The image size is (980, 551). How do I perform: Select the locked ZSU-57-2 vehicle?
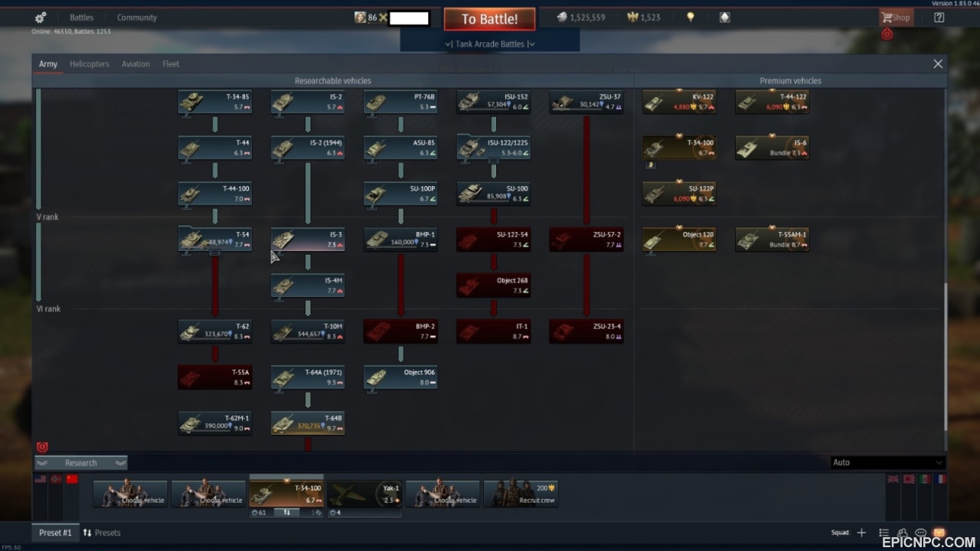[586, 240]
